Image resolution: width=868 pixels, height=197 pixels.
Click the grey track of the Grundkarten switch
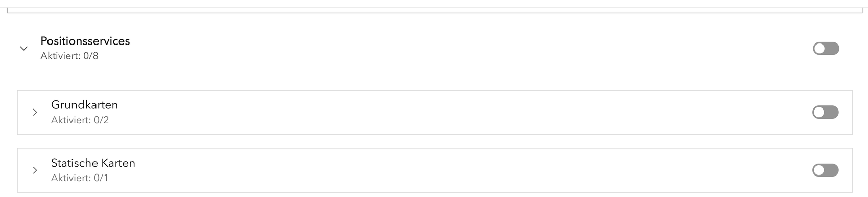tap(832, 112)
